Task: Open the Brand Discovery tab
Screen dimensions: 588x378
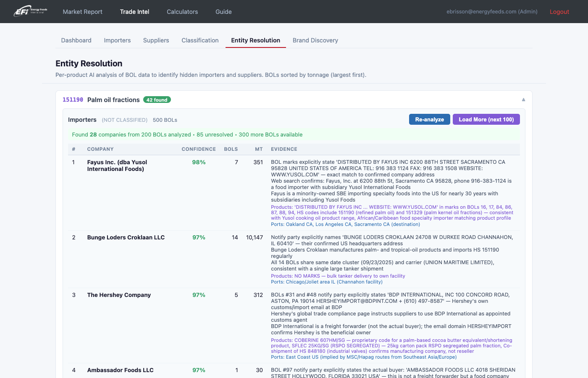Action: point(315,40)
